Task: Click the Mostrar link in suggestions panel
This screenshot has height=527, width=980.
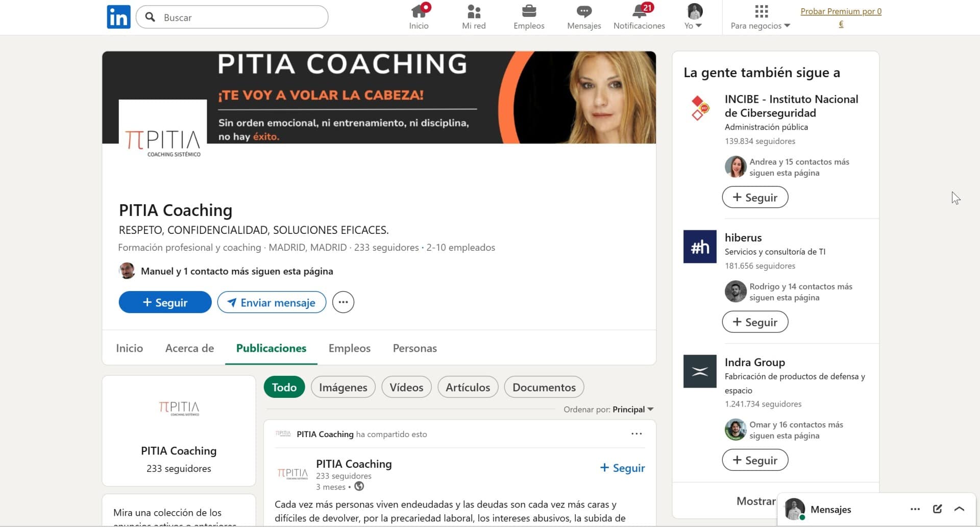Action: [x=756, y=501]
